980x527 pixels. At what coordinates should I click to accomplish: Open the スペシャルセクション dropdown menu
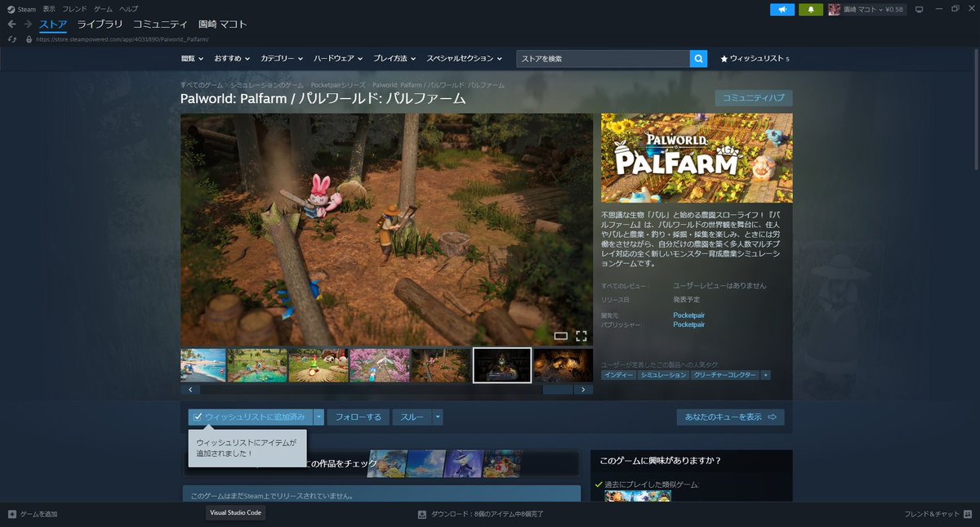click(x=464, y=59)
